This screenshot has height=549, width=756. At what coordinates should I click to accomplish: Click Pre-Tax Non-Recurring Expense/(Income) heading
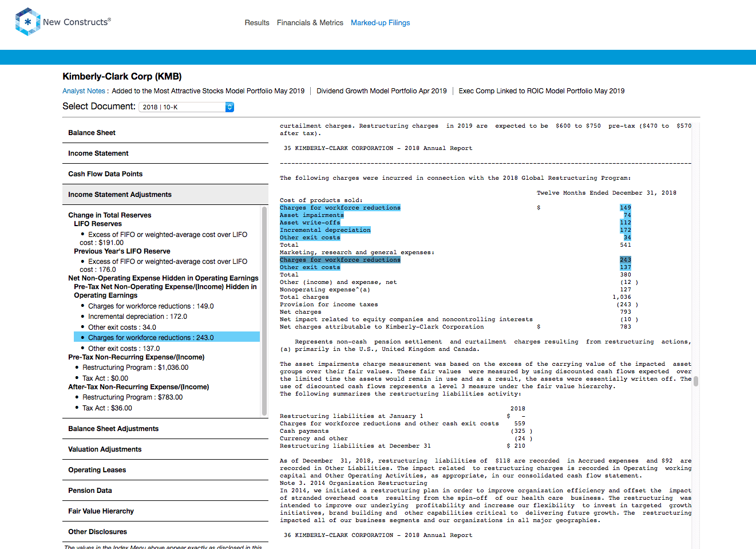click(x=136, y=357)
